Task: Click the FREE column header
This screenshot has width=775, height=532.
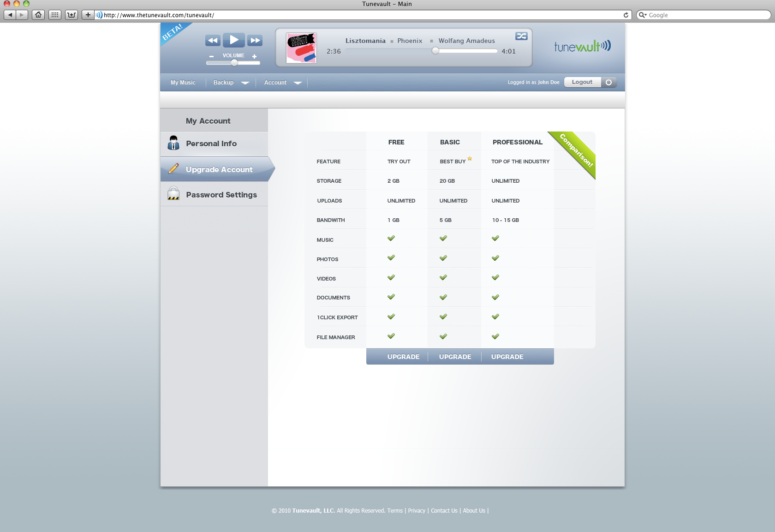Action: click(396, 142)
